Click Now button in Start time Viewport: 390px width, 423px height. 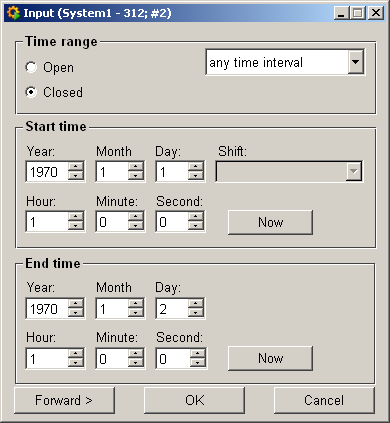tap(270, 222)
